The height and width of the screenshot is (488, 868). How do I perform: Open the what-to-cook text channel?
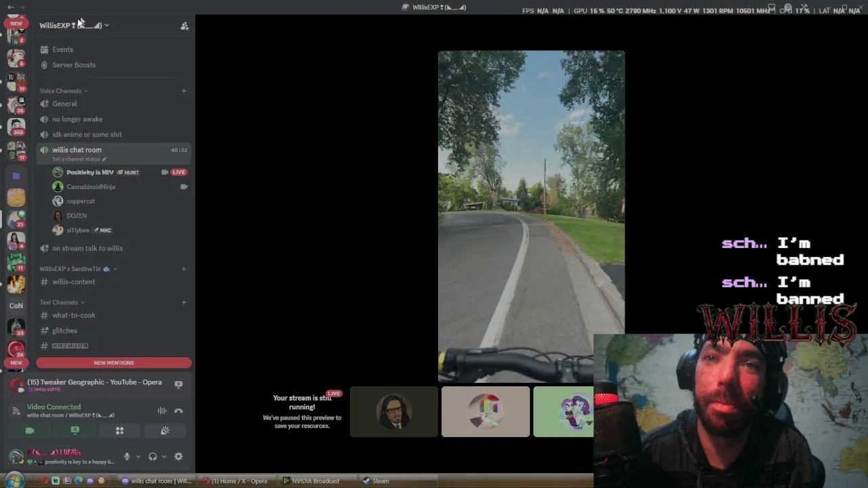(x=113, y=315)
